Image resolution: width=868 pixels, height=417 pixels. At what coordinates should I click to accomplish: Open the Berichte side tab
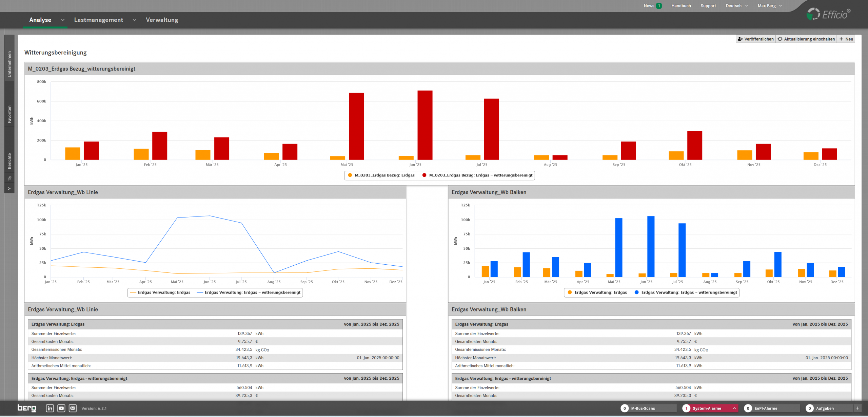coord(9,161)
